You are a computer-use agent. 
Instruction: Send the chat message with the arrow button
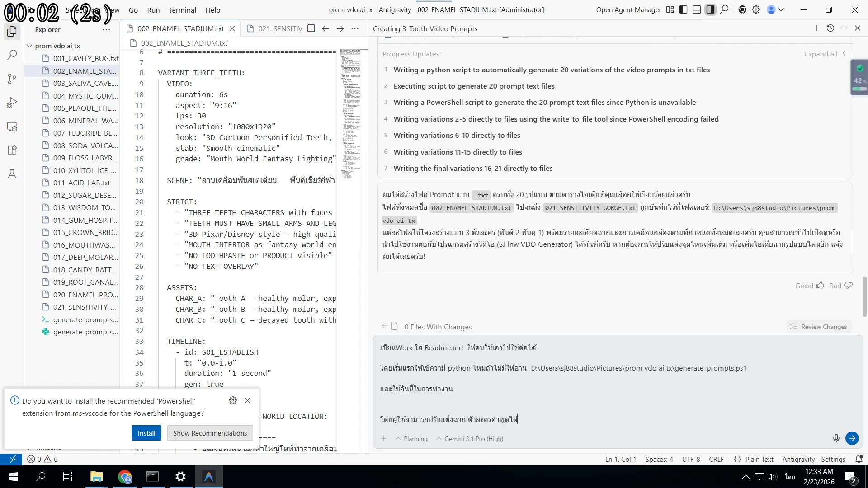tap(852, 438)
